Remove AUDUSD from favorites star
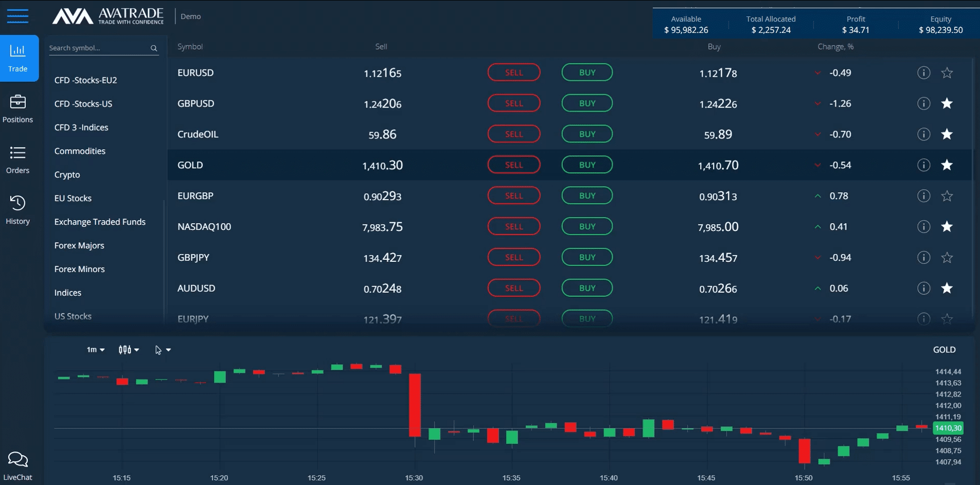The height and width of the screenshot is (485, 980). click(x=947, y=288)
